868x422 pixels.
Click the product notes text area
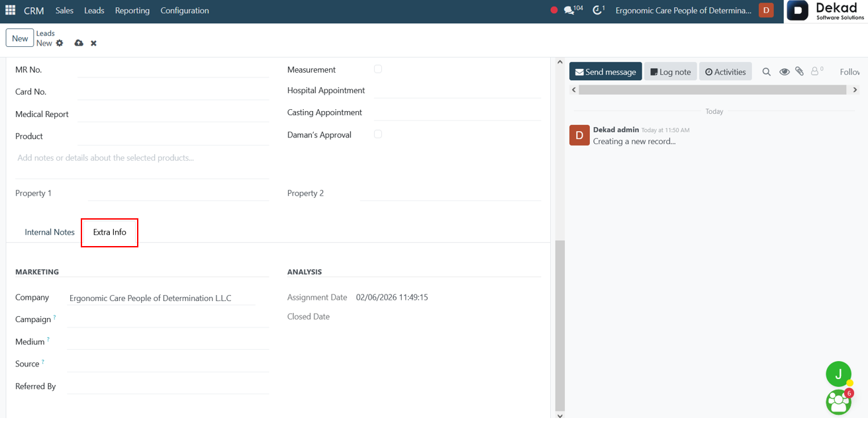pyautogui.click(x=142, y=164)
